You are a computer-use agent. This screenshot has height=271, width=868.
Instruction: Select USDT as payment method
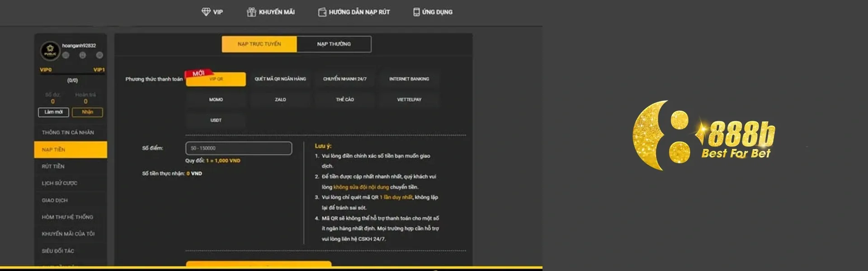click(x=216, y=120)
